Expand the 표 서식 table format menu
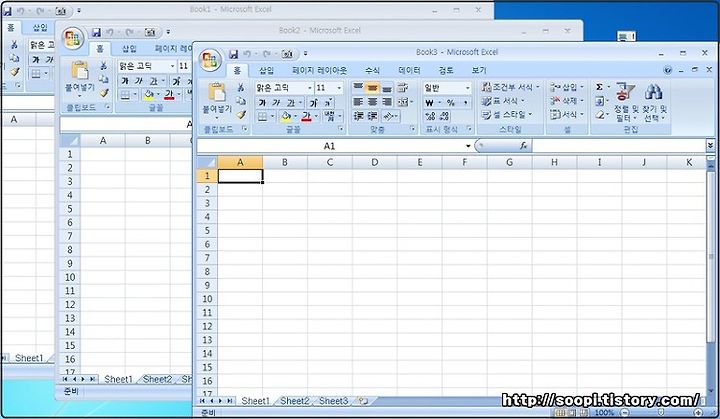This screenshot has height=419, width=720. 503,101
